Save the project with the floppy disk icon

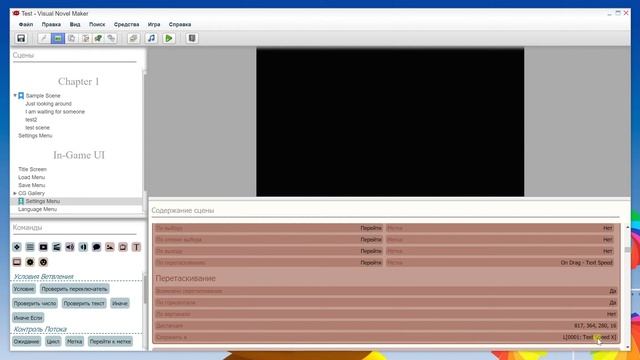click(x=21, y=38)
